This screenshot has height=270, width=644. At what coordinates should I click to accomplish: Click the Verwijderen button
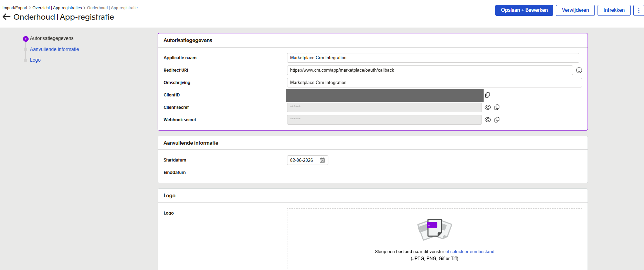(575, 10)
